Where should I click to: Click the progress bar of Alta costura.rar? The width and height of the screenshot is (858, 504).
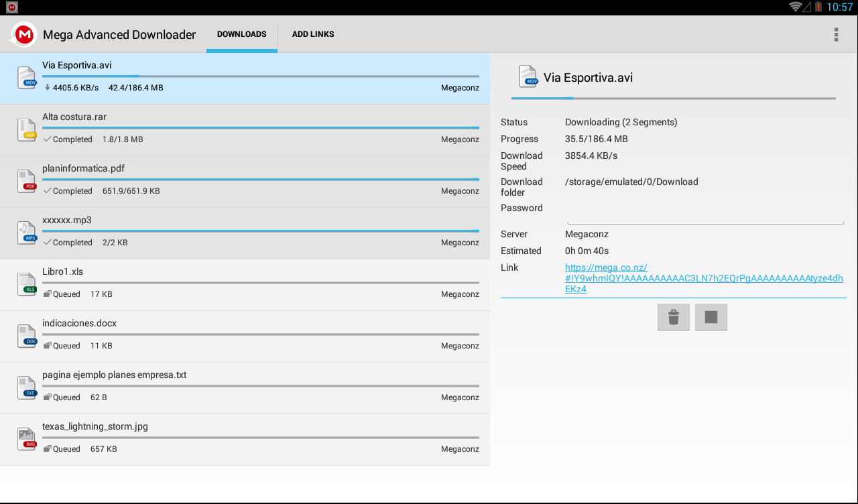261,128
